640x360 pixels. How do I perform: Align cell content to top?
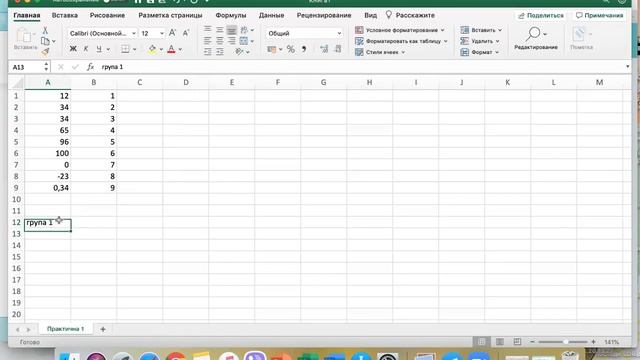click(208, 29)
